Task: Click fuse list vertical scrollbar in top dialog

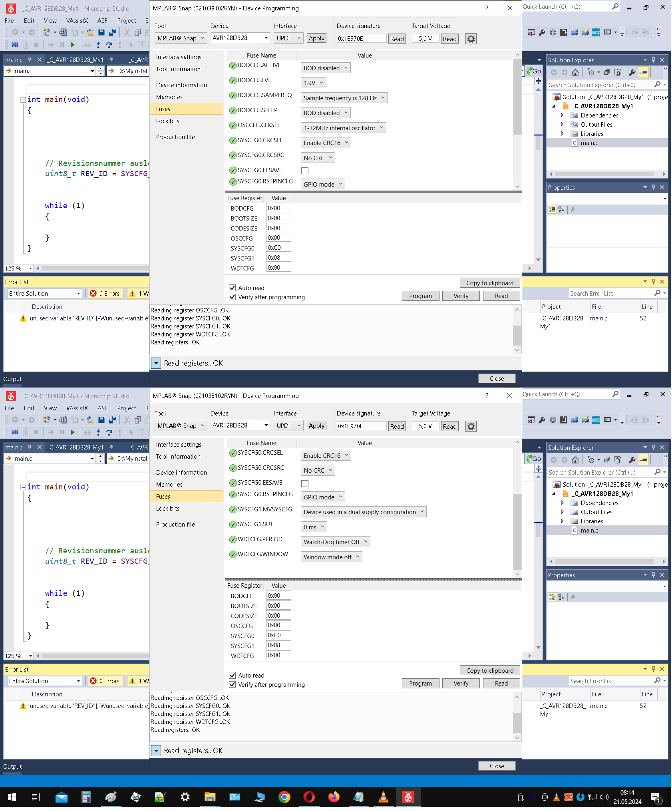Action: coord(517,97)
